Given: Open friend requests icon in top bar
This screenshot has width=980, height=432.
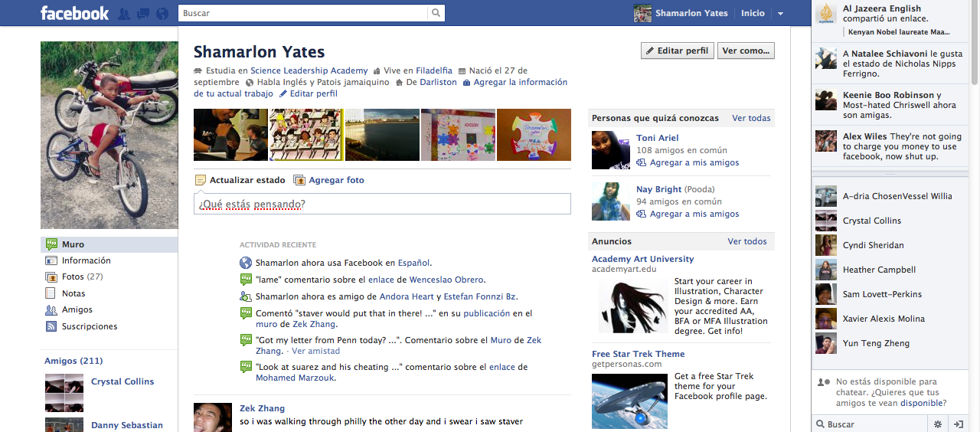Looking at the screenshot, I should coord(124,14).
